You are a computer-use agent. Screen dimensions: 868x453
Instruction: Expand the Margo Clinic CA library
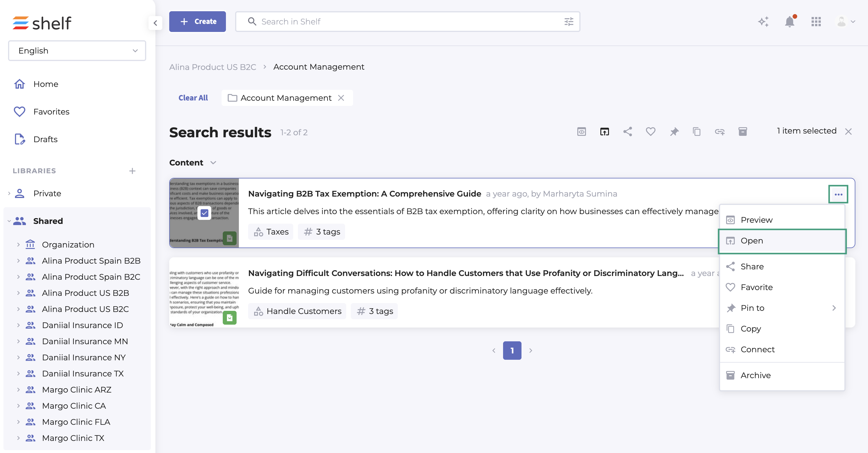tap(18, 406)
